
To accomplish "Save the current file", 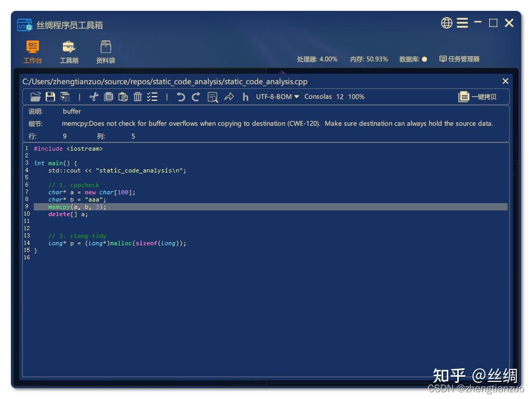I will (x=50, y=97).
